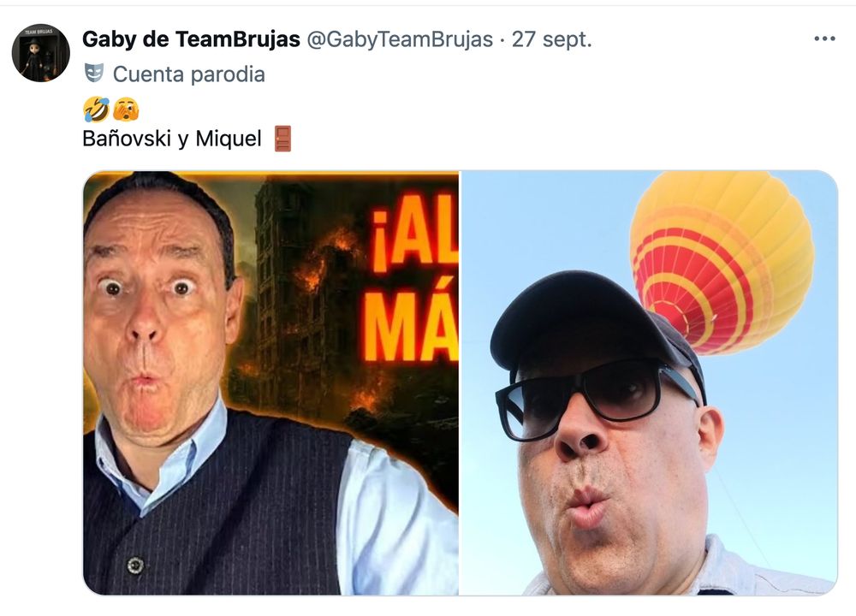This screenshot has width=856, height=616.
Task: Click the rolling laughing emoji
Action: [96, 110]
